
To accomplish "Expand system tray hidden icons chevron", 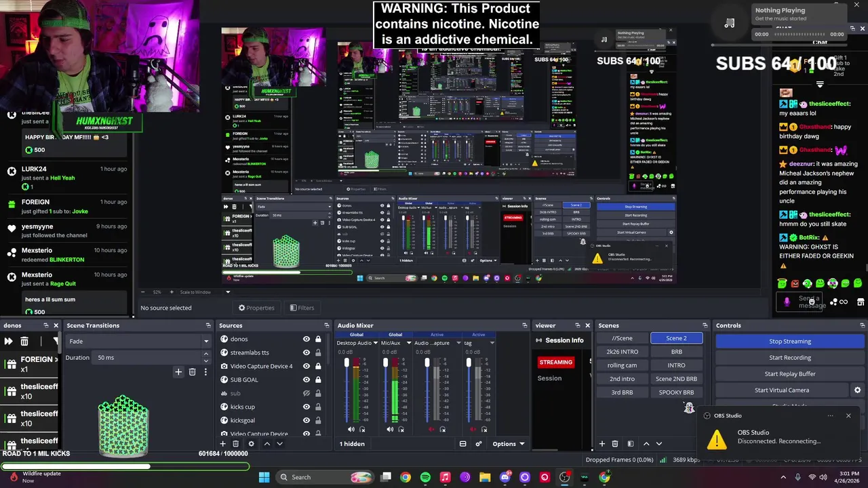I will [783, 477].
